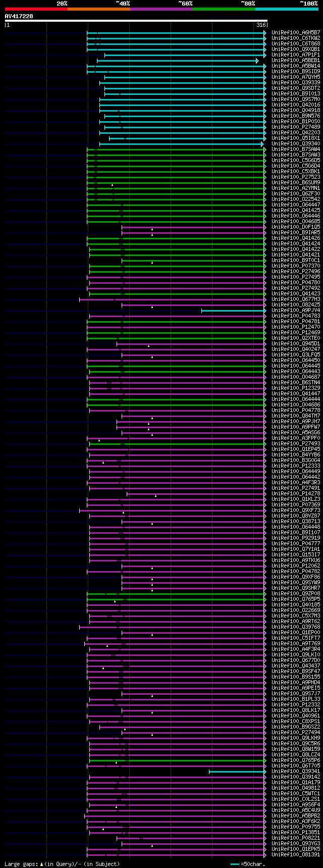Click the purple ~60% identity legend segment
The image size is (323, 868).
(x=161, y=9)
